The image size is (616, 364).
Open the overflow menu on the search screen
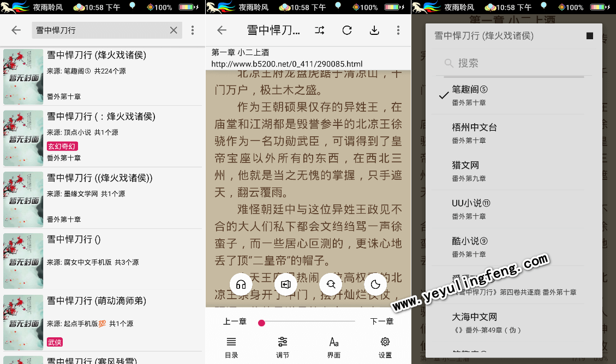tap(193, 30)
